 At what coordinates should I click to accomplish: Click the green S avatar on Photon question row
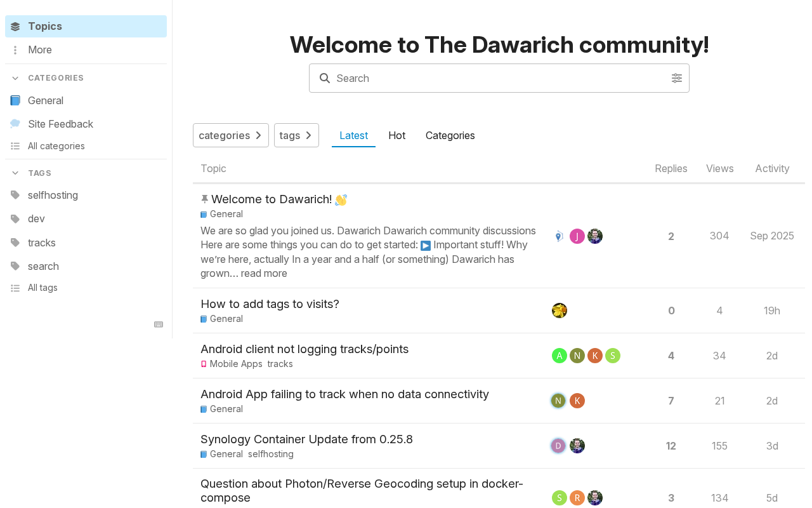(x=560, y=498)
